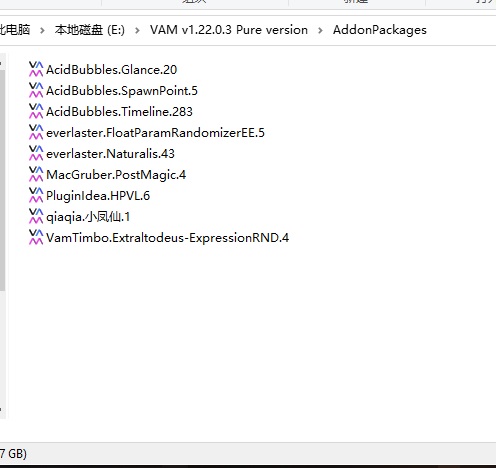Viewport: 496px width, 468px height.
Task: Expand breadcrumb arrow before 本地磁盘 (E:)
Action: [x=42, y=30]
